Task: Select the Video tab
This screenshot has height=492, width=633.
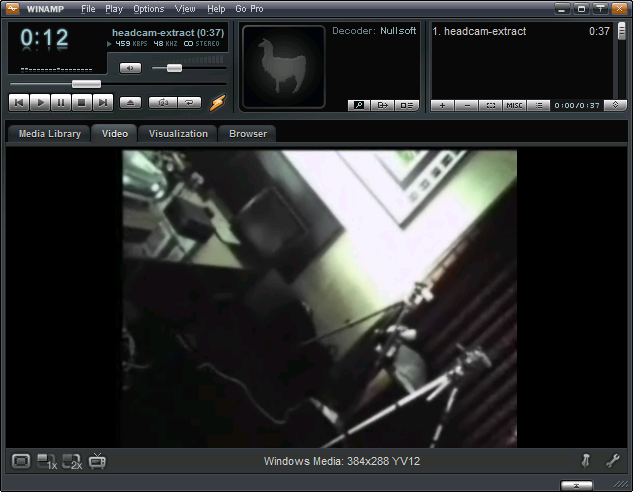Action: [x=115, y=134]
